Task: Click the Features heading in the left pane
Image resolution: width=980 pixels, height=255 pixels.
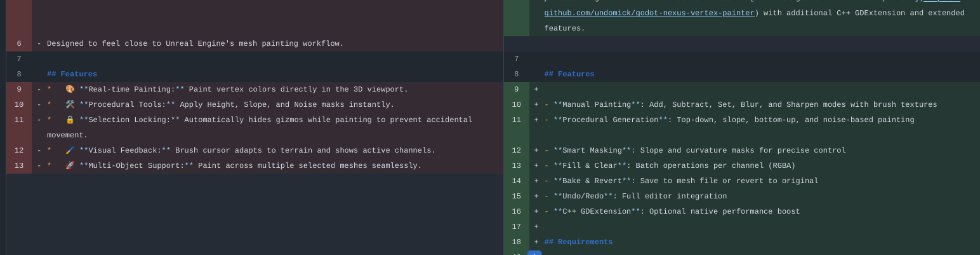Action: pyautogui.click(x=72, y=74)
